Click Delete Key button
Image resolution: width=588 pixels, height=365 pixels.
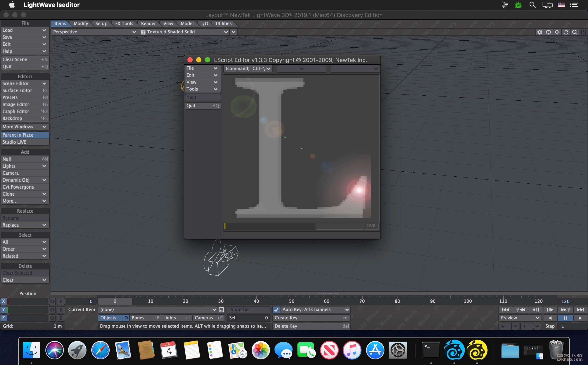(x=311, y=326)
